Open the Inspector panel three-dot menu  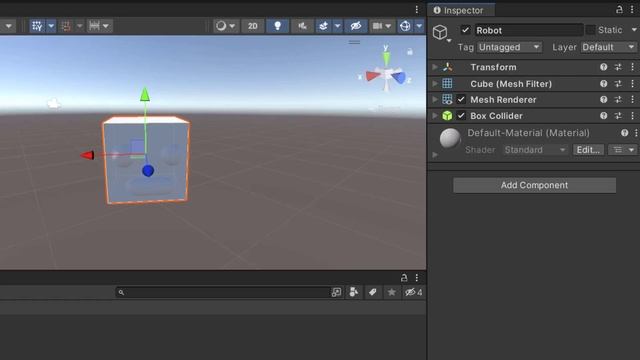pyautogui.click(x=632, y=10)
